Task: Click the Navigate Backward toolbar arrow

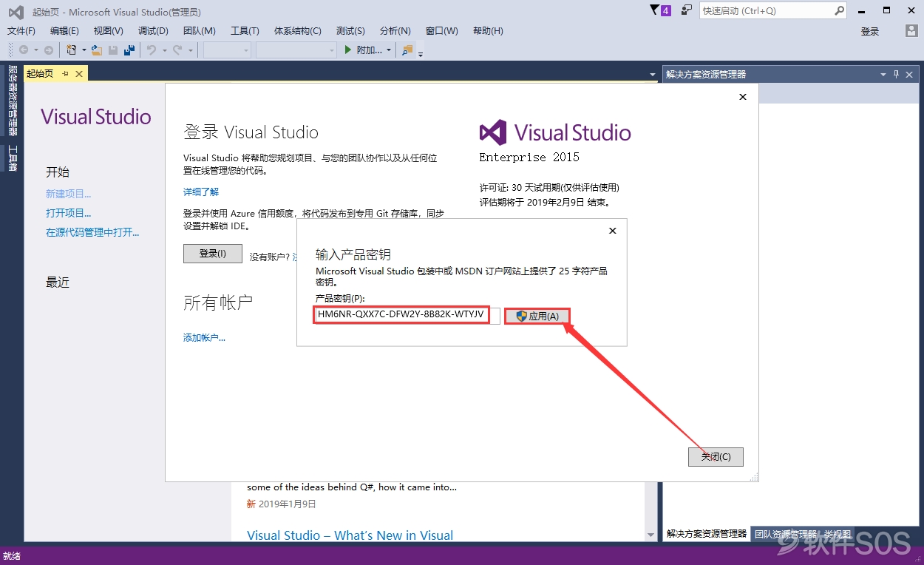Action: (23, 50)
